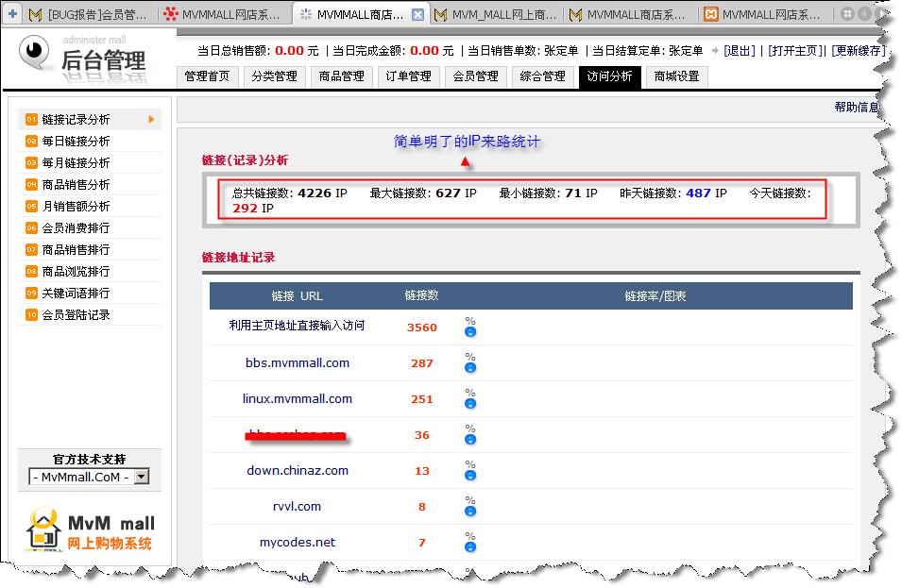Image resolution: width=902 pixels, height=588 pixels.
Task: Open the rvvl.com link
Action: coord(297,507)
